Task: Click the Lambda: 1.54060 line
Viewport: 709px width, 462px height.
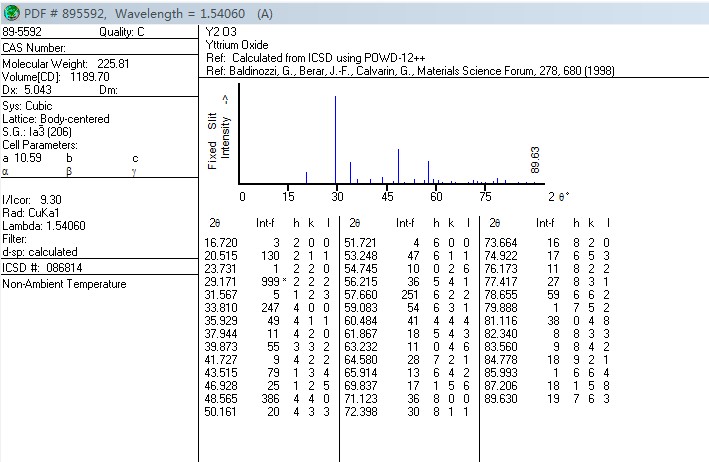Action: tap(44, 226)
